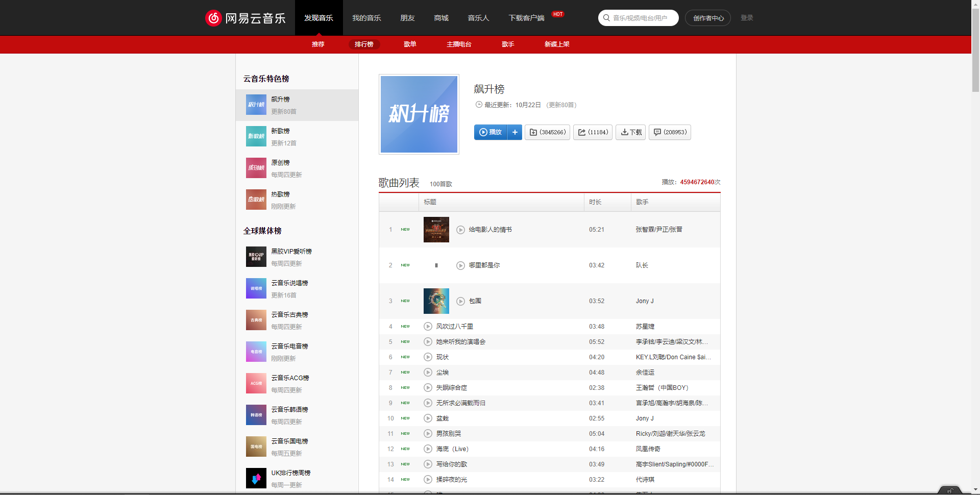Play song 失眠综合症
This screenshot has height=495, width=980.
[x=428, y=388]
